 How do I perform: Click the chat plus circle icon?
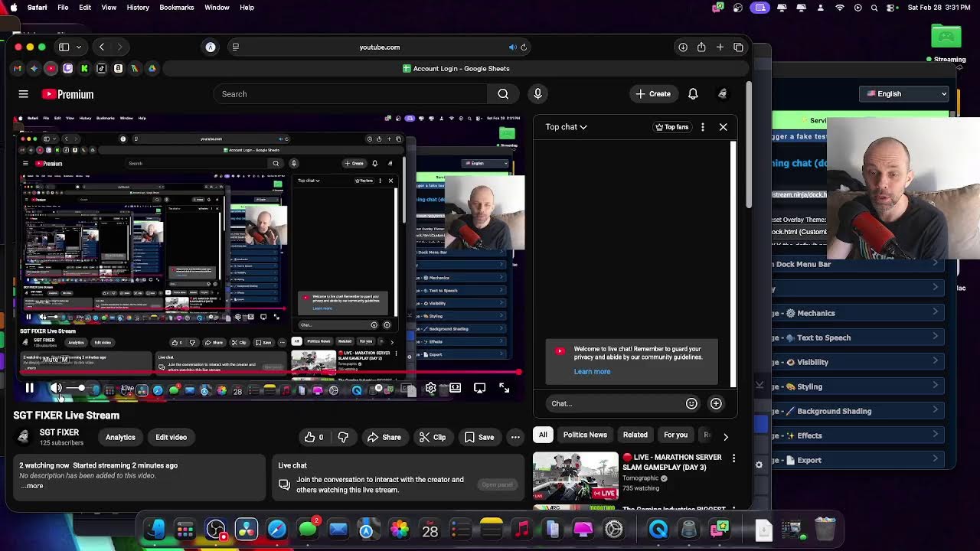[716, 403]
